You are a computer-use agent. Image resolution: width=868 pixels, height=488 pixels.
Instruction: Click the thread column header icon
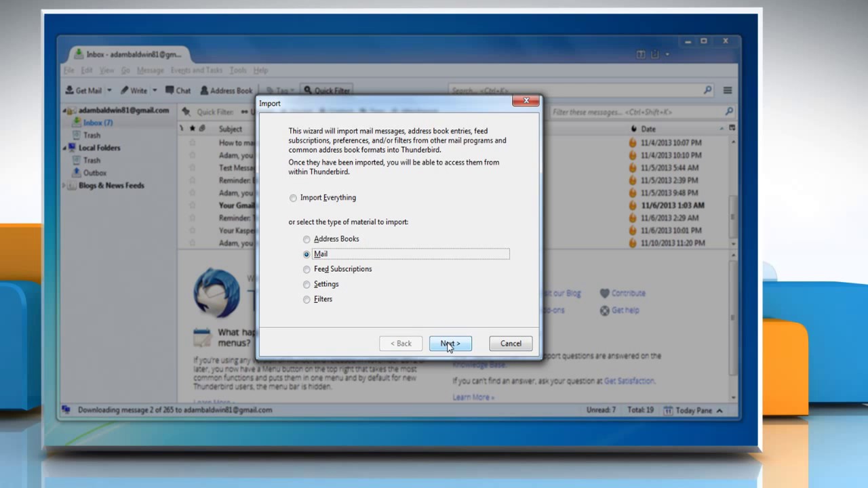tap(182, 128)
